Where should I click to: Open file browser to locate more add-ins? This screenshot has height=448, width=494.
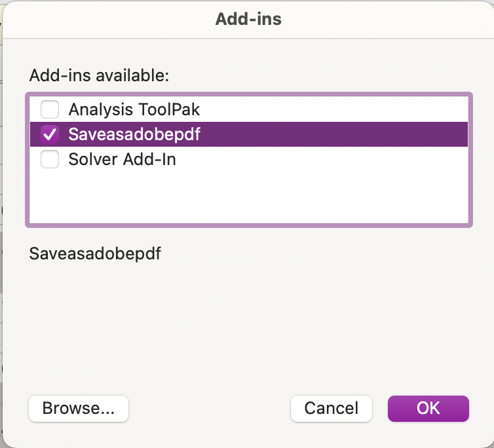click(79, 409)
